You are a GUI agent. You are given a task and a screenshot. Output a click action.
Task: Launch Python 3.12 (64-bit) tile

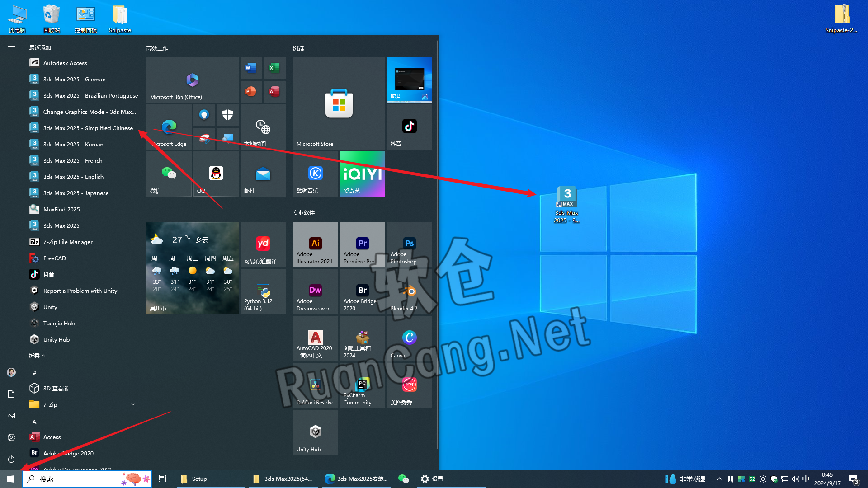pos(263,291)
